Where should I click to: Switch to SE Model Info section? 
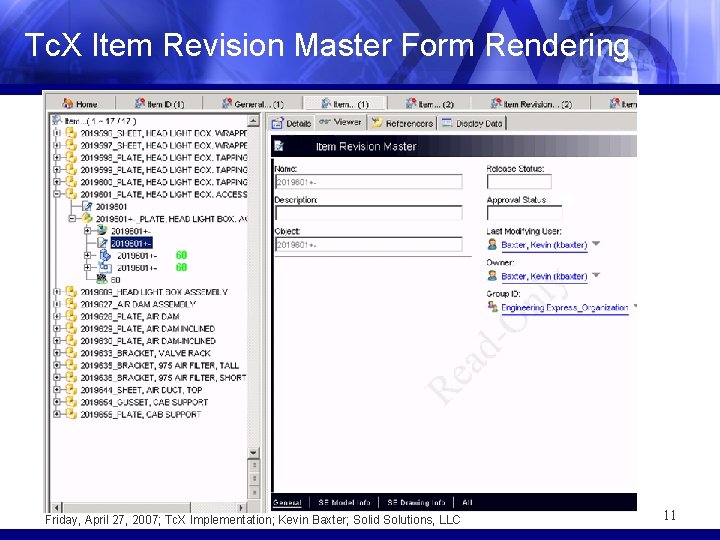click(344, 502)
